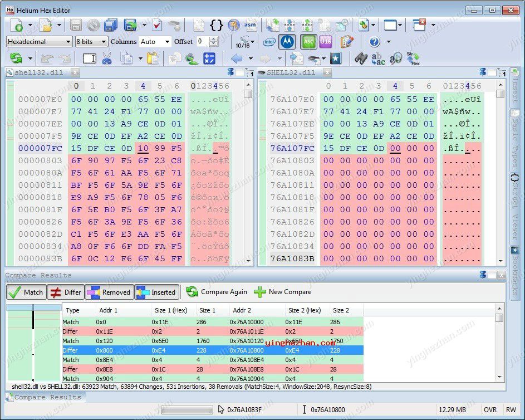Click the Go To offset document icon
525x420 pixels.
tap(296, 58)
